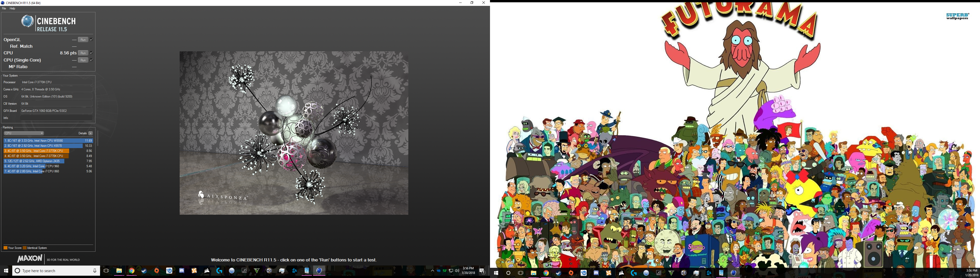The width and height of the screenshot is (980, 278).
Task: Open the Action Center notification icon
Action: click(482, 271)
